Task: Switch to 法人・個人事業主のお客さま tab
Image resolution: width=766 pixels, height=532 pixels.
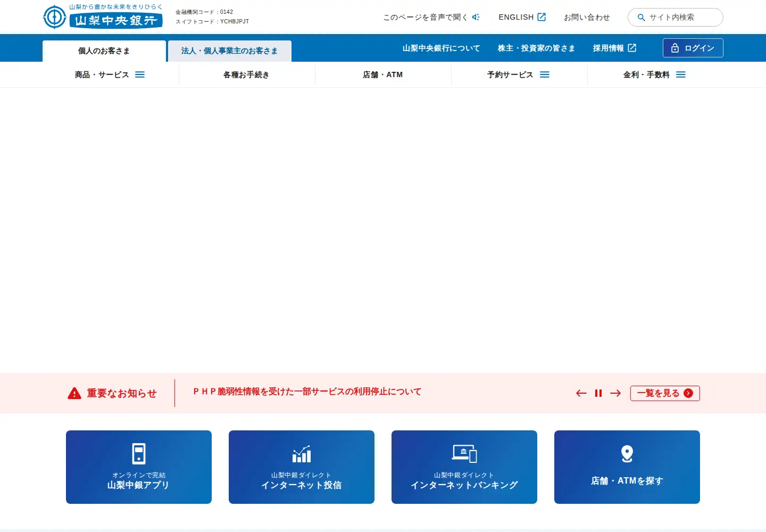Action: tap(230, 51)
